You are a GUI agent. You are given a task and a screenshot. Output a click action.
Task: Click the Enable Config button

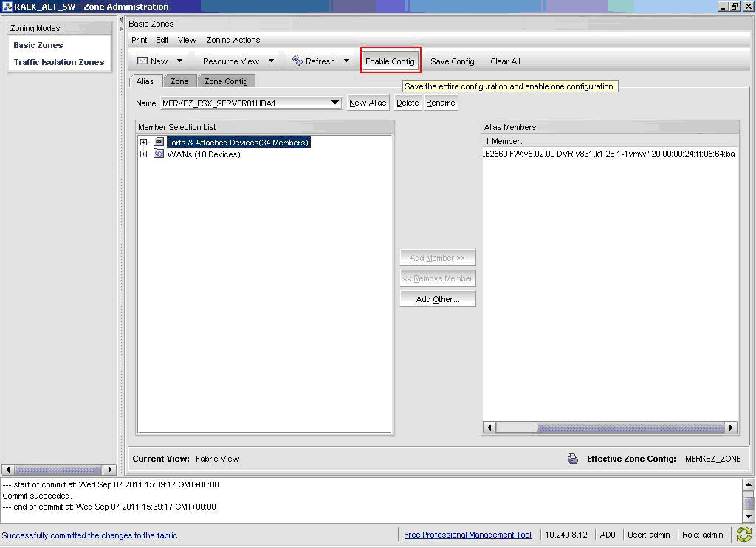click(390, 61)
